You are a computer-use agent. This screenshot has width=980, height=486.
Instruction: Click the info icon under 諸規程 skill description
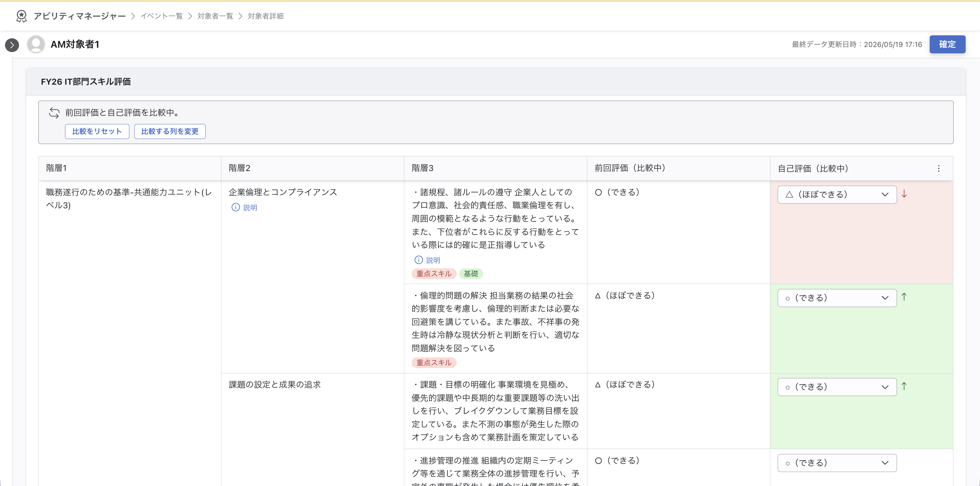[x=418, y=260]
